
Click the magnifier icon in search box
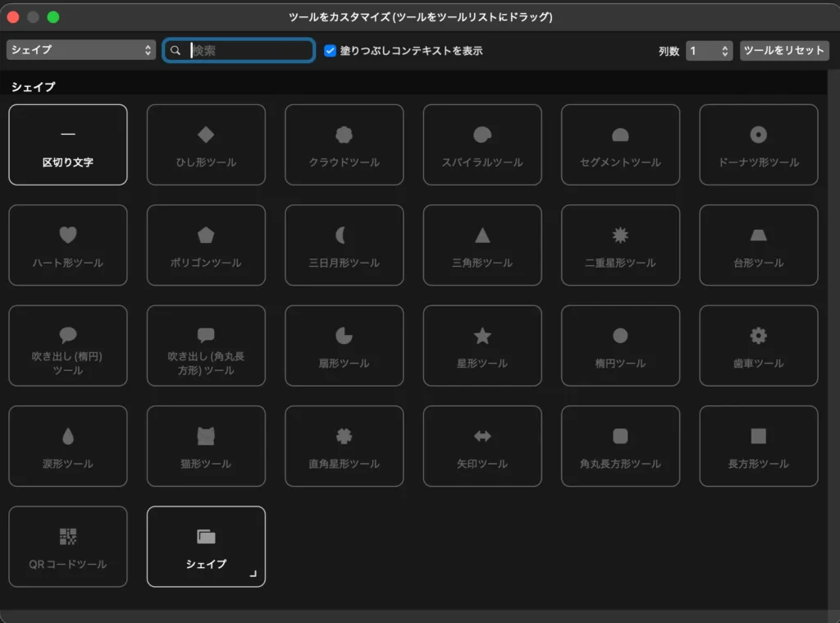pos(176,51)
